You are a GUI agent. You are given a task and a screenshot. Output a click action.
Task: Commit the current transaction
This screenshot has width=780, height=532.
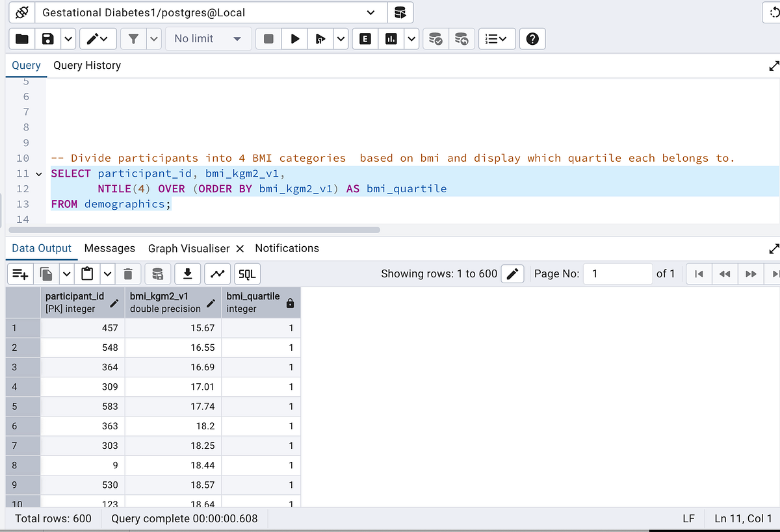click(435, 38)
